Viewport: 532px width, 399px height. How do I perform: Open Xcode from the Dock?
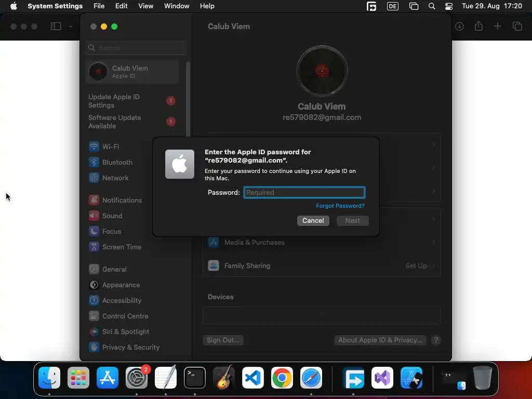click(x=411, y=378)
